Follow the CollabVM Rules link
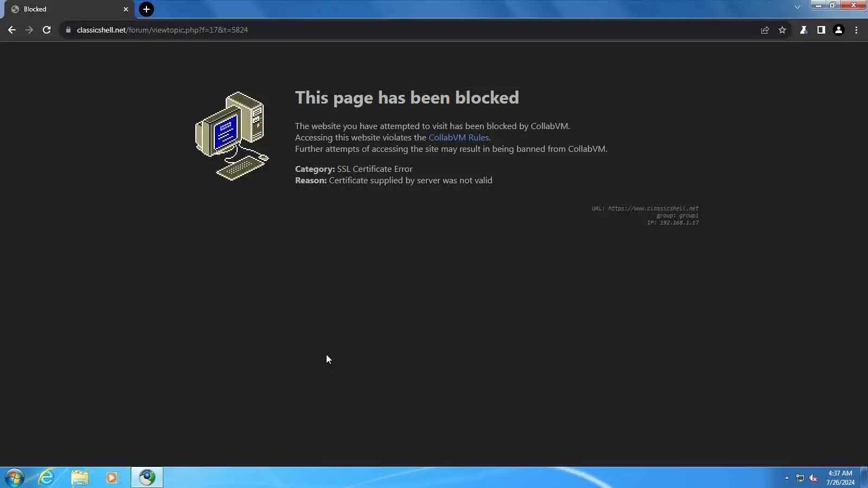The height and width of the screenshot is (488, 868). (458, 138)
